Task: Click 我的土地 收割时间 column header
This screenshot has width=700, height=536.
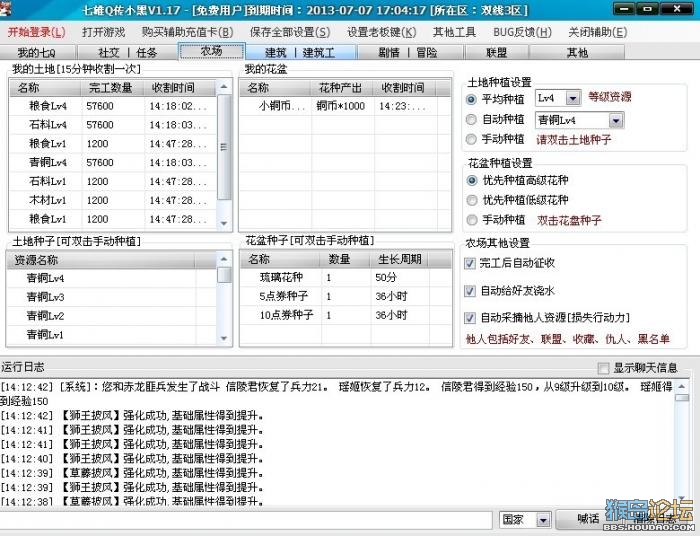Action: point(180,87)
